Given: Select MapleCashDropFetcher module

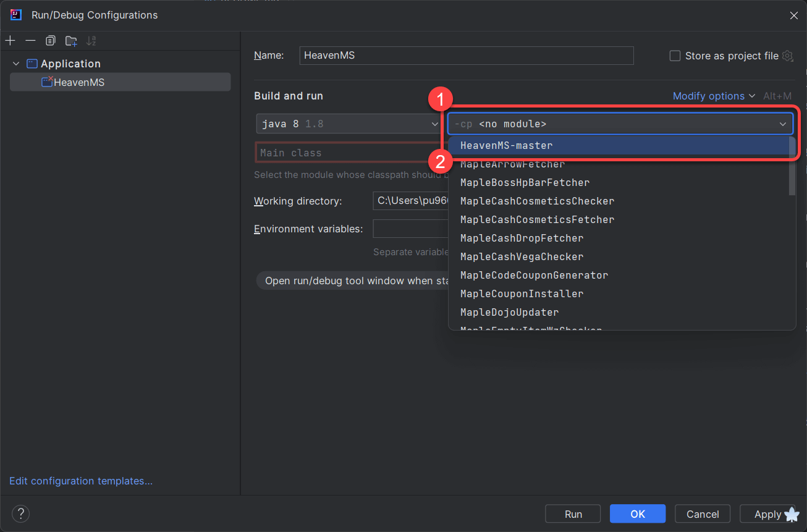Looking at the screenshot, I should tap(619, 238).
